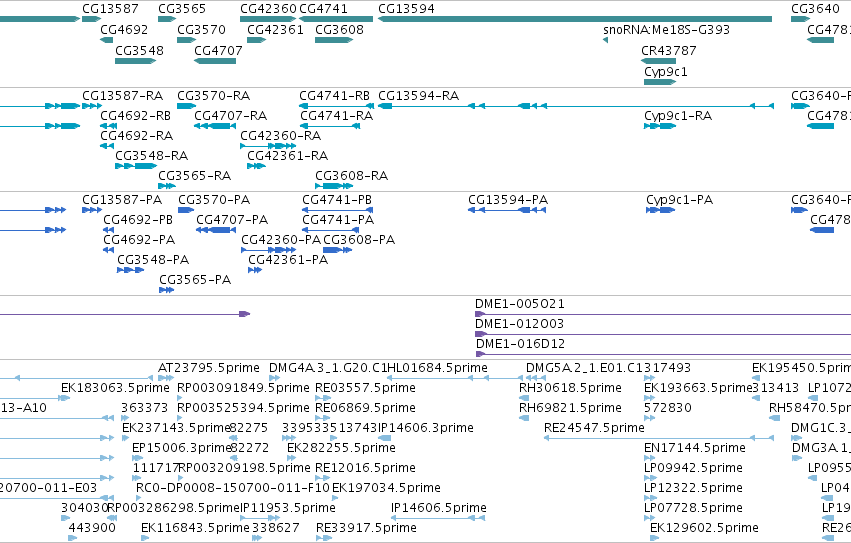This screenshot has width=851, height=543.
Task: Click the CG3570-RA transcript label
Action: coord(213,96)
